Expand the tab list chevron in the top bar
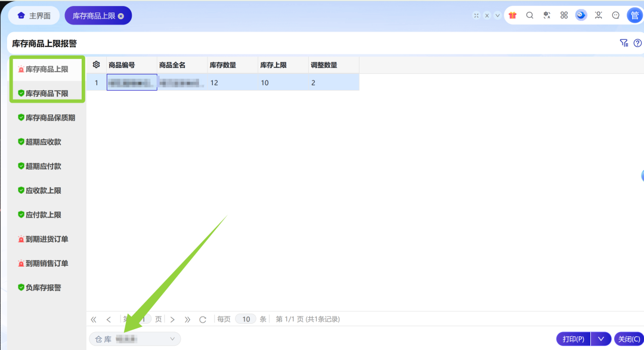644x350 pixels. 497,16
